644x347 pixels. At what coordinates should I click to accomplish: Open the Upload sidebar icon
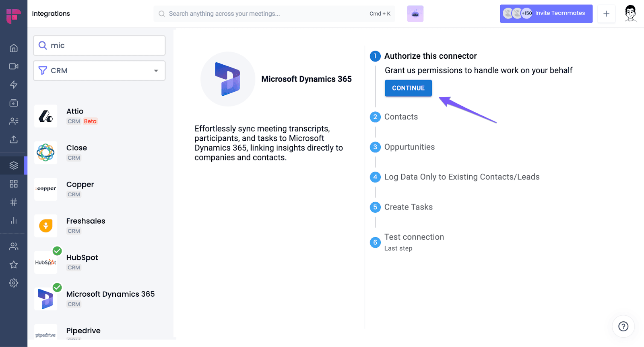tap(14, 140)
